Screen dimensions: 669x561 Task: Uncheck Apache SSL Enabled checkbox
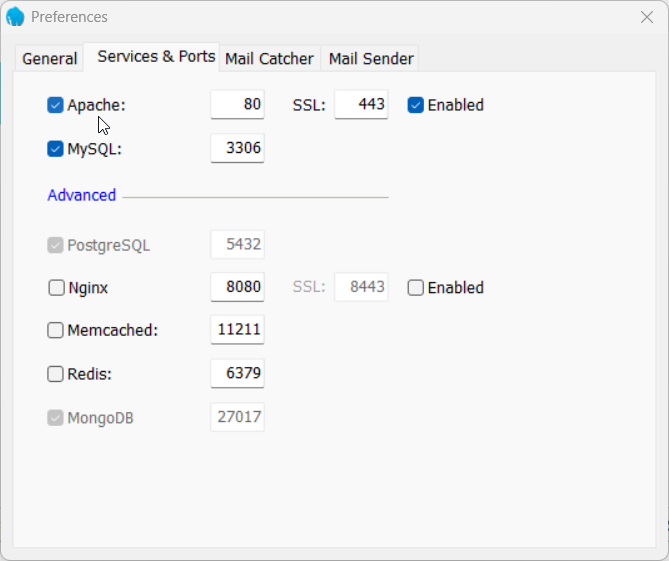point(416,105)
